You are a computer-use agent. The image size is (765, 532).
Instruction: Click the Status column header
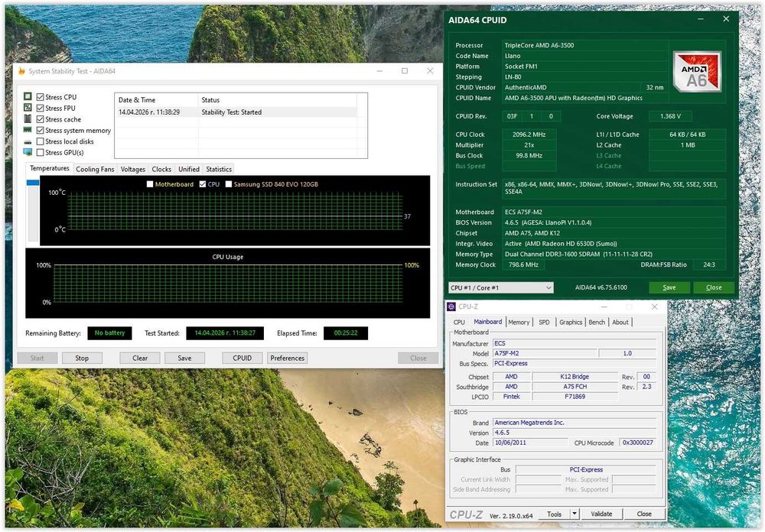pyautogui.click(x=278, y=100)
